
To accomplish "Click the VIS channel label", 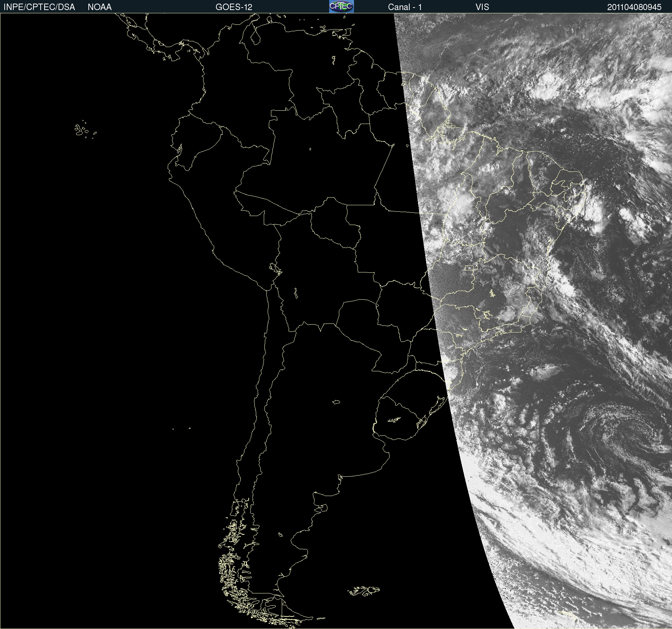I will pyautogui.click(x=482, y=7).
